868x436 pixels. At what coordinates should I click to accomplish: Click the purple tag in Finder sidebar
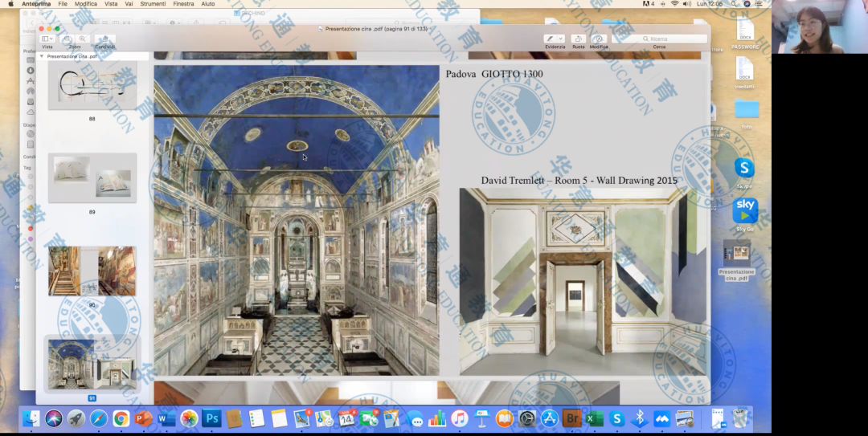tap(31, 239)
